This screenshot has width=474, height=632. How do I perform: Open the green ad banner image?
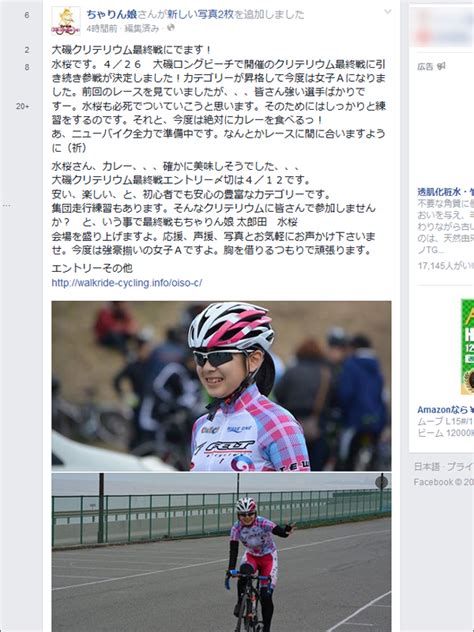(468, 347)
